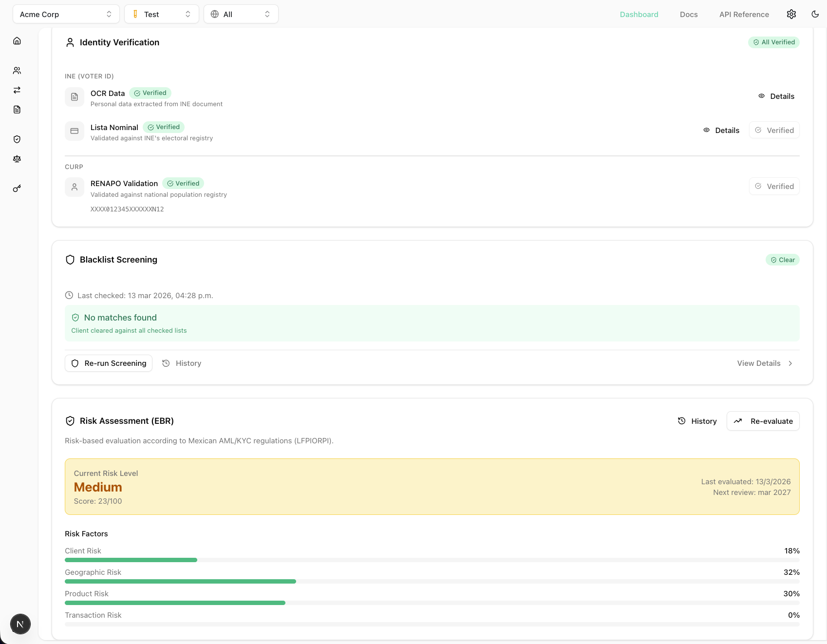This screenshot has height=644, width=827.
Task: Click the eye icon in Lista Nominal Details
Action: click(x=706, y=130)
